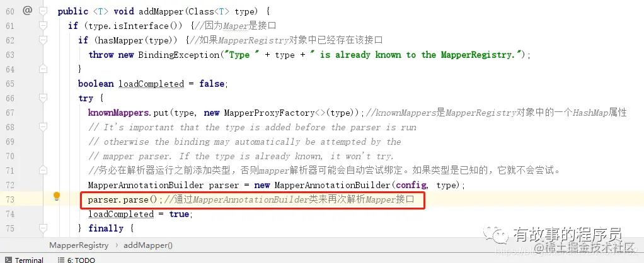Click the TODO tool window list icon
The height and width of the screenshot is (263, 644).
tap(61, 260)
